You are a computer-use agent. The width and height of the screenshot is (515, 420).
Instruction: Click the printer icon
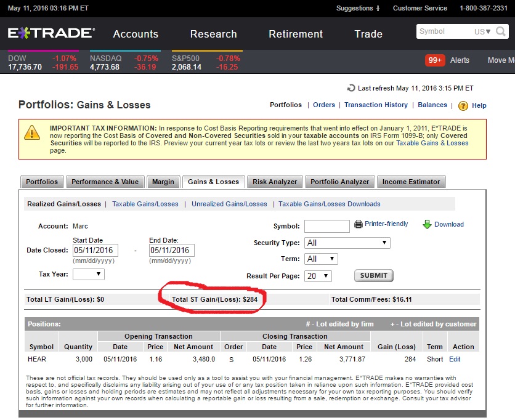[x=359, y=224]
